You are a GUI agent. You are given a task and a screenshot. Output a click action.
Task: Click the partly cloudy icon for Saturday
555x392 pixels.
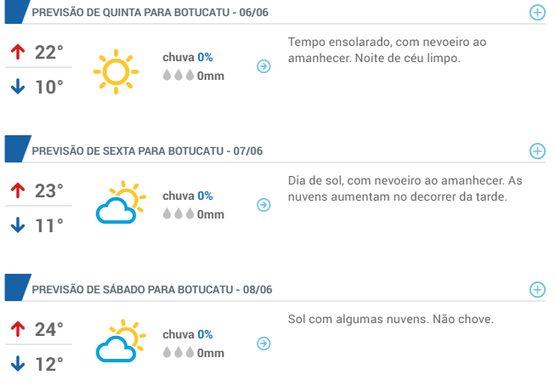[121, 341]
